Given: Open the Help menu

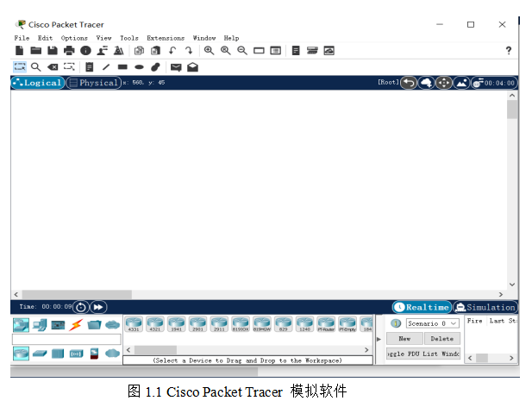Looking at the screenshot, I should [x=231, y=38].
